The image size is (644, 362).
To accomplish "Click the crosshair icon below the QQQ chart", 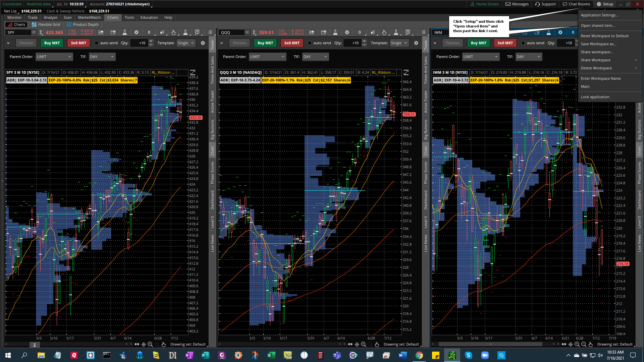I will pos(357,344).
